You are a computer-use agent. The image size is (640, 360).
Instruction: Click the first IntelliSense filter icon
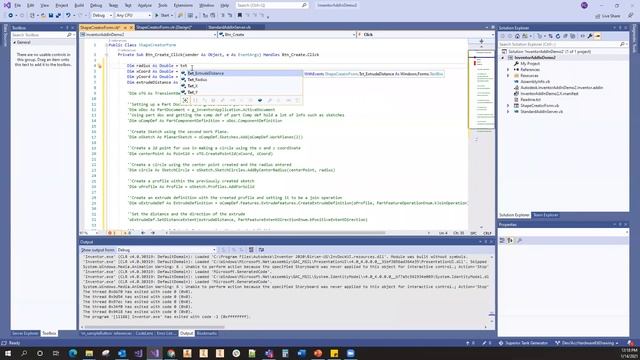coord(185,100)
